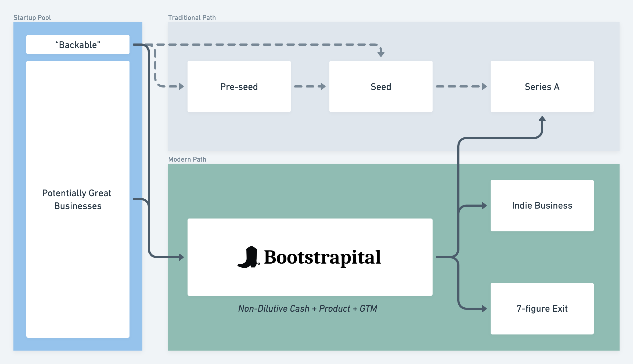Select the Seed stage box
Image resolution: width=633 pixels, height=364 pixels.
coord(381,86)
